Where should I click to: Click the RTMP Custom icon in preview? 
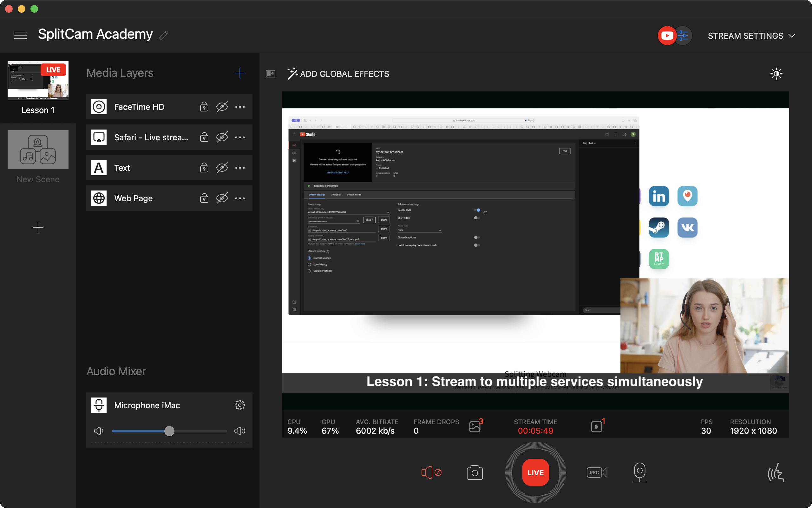tap(659, 259)
